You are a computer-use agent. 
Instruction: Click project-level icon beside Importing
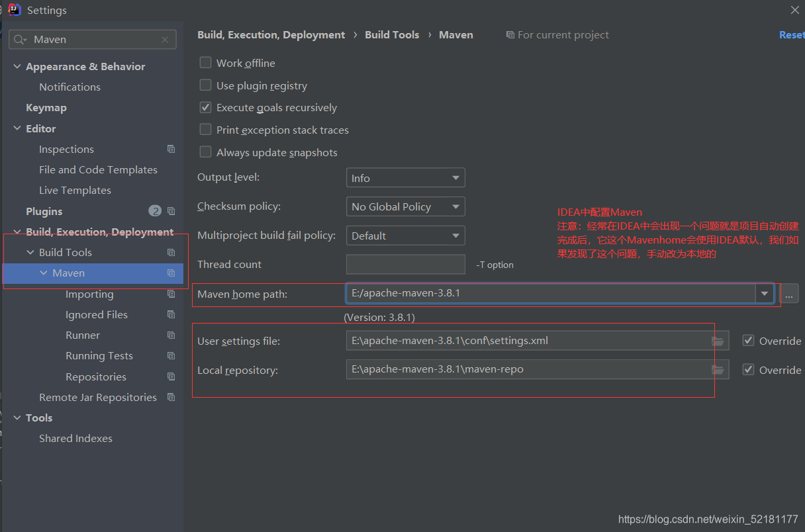[x=171, y=294]
